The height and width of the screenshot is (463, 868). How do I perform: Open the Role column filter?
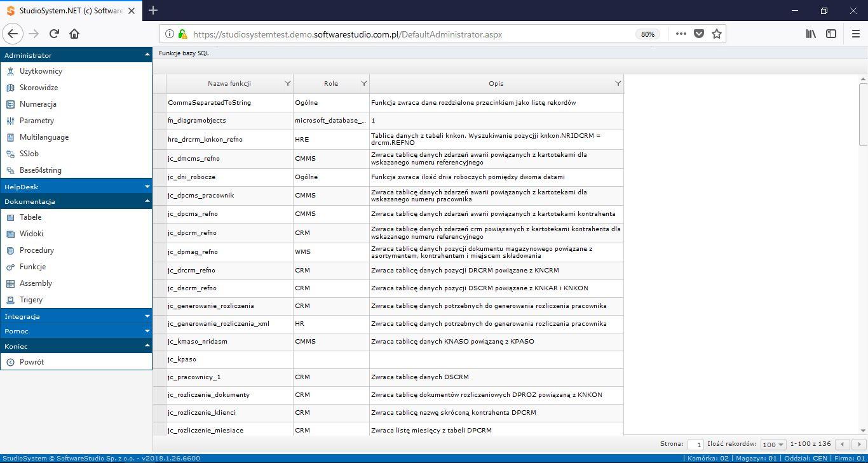pyautogui.click(x=363, y=83)
